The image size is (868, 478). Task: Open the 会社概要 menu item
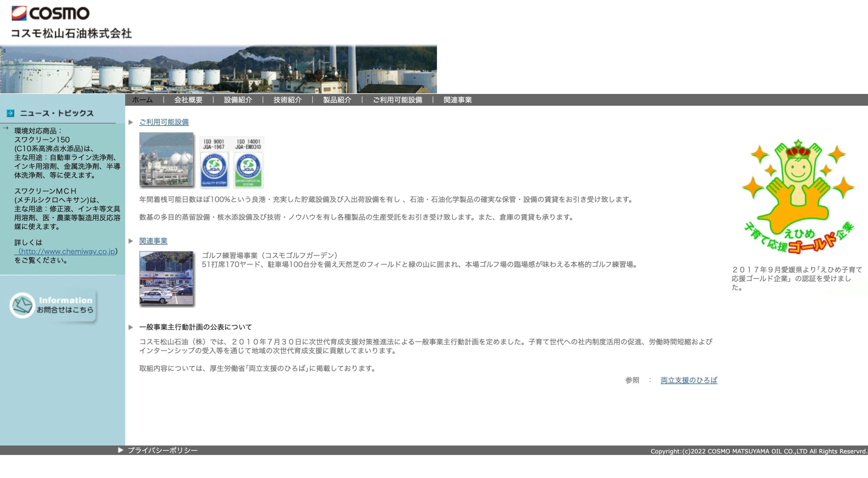[188, 100]
